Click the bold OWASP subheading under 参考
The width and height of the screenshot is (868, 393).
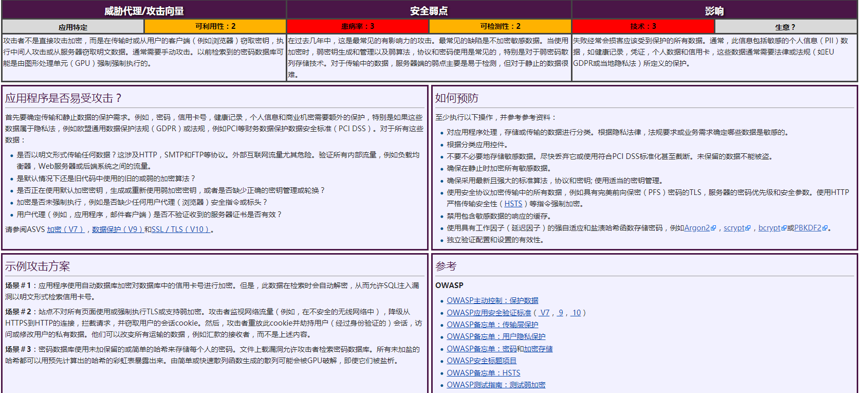(449, 285)
